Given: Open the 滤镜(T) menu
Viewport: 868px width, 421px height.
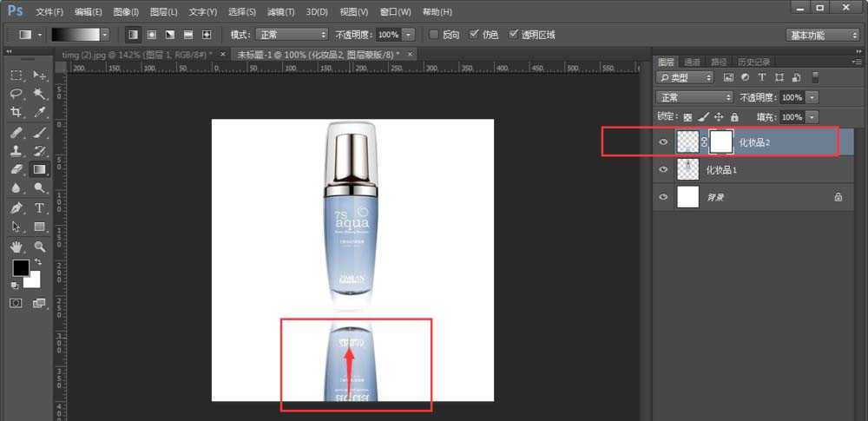Looking at the screenshot, I should tap(280, 12).
